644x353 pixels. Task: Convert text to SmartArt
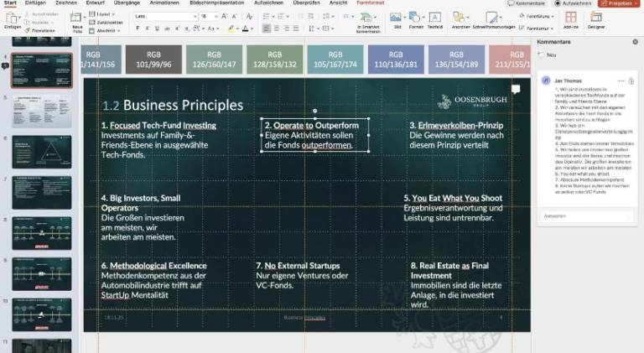(x=367, y=22)
